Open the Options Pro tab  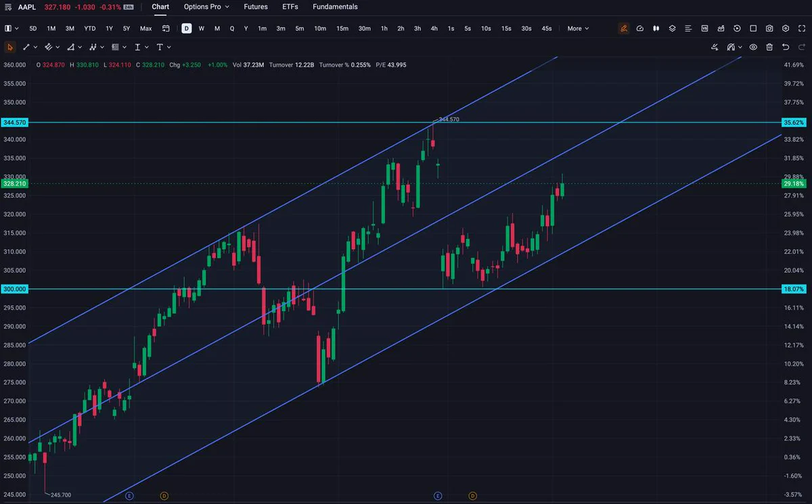click(206, 7)
